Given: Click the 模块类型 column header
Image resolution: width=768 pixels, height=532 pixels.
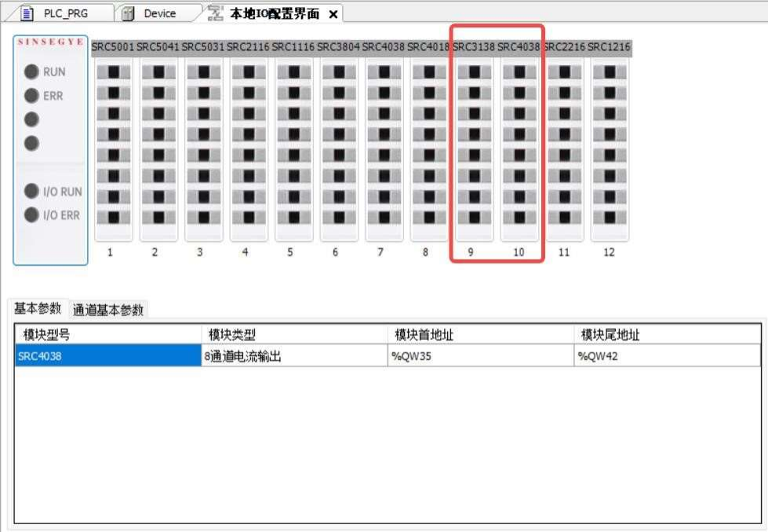Looking at the screenshot, I should (294, 335).
